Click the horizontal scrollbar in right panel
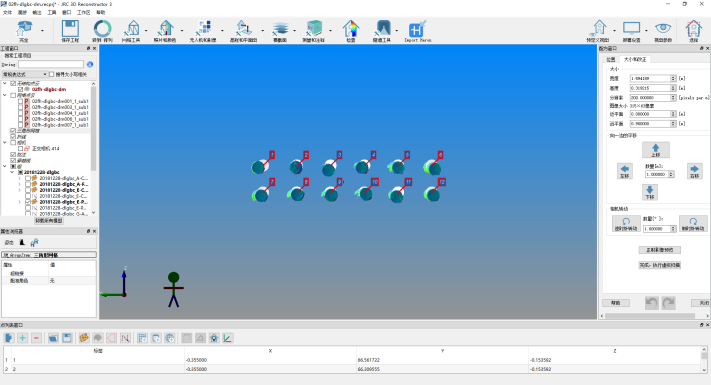The image size is (711, 385). pos(650,316)
